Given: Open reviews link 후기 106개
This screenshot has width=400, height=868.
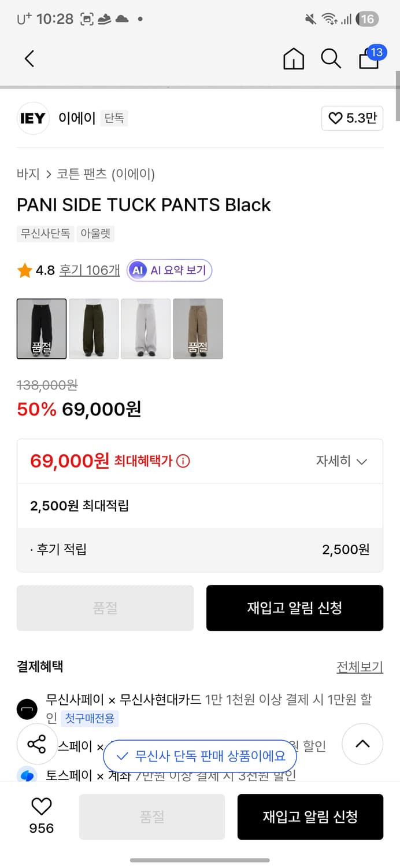Looking at the screenshot, I should tap(89, 270).
